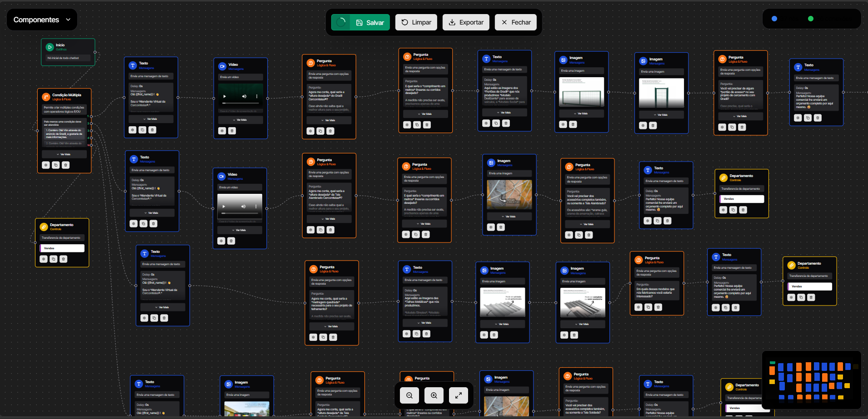868x419 pixels.
Task: Delete the Condição Múltipla node
Action: tap(65, 165)
